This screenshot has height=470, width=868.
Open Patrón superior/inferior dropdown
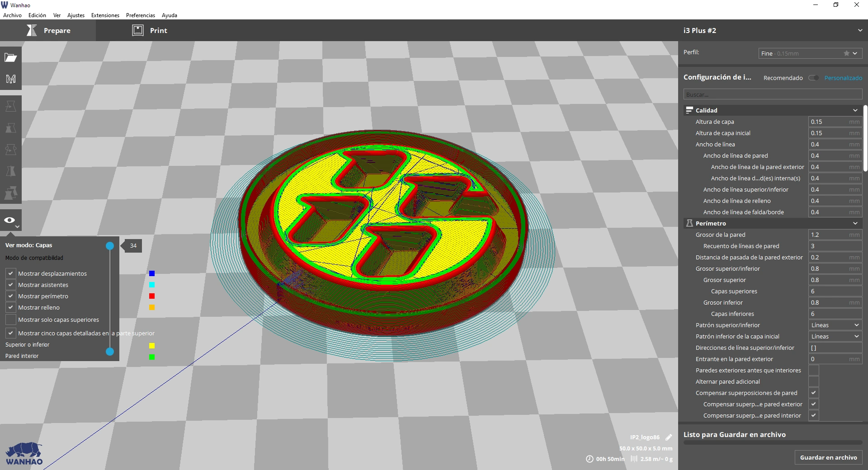tap(835, 325)
